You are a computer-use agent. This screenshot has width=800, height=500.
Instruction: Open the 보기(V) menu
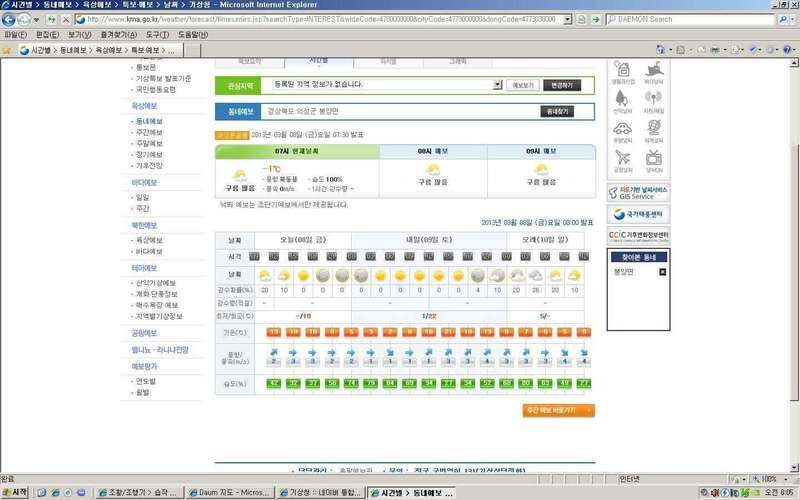coord(80,35)
